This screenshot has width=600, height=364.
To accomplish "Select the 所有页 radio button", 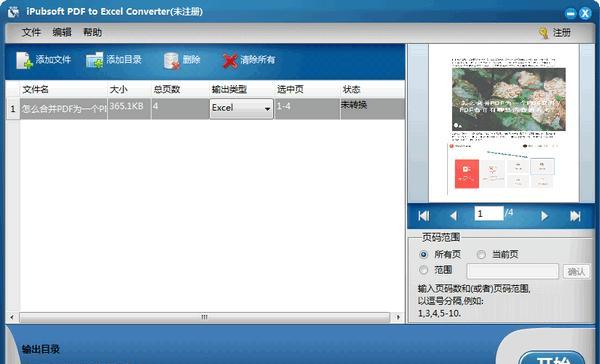I will [x=423, y=254].
